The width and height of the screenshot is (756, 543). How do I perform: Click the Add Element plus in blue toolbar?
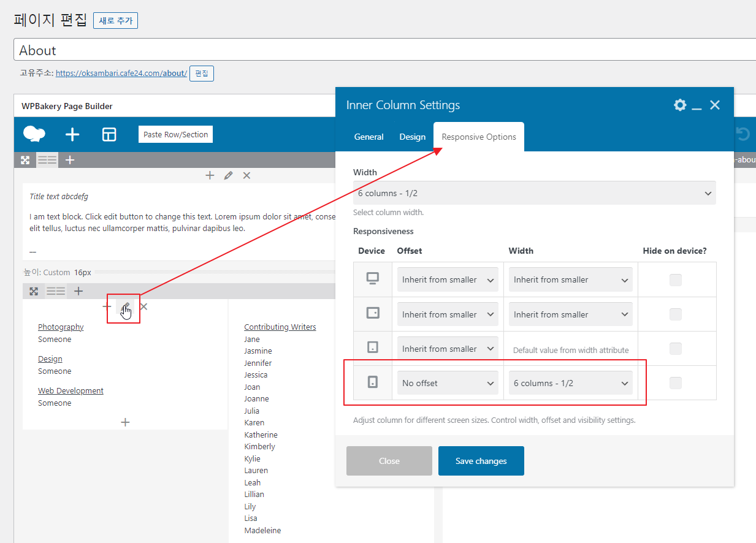[72, 134]
